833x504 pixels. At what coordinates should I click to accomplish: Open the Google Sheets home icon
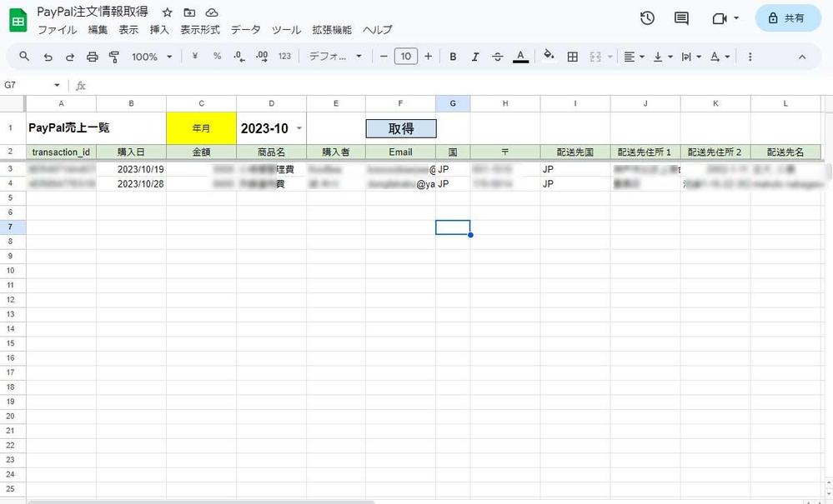18,20
